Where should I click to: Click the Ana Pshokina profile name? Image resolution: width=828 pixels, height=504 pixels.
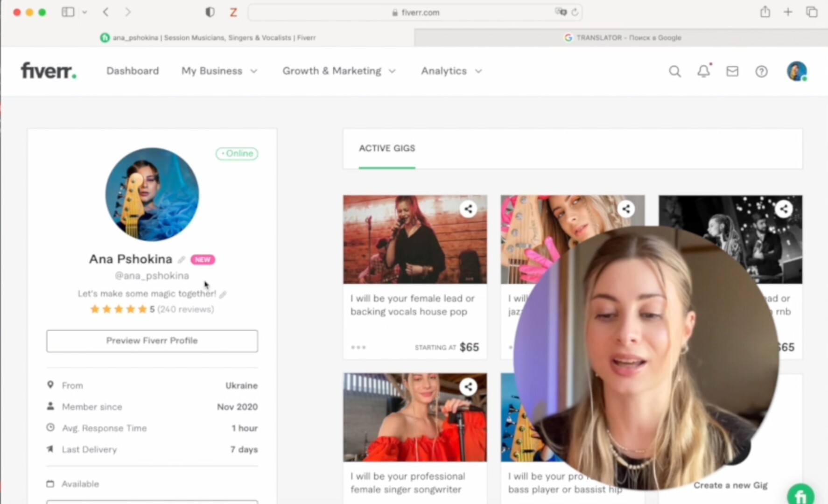(x=131, y=259)
